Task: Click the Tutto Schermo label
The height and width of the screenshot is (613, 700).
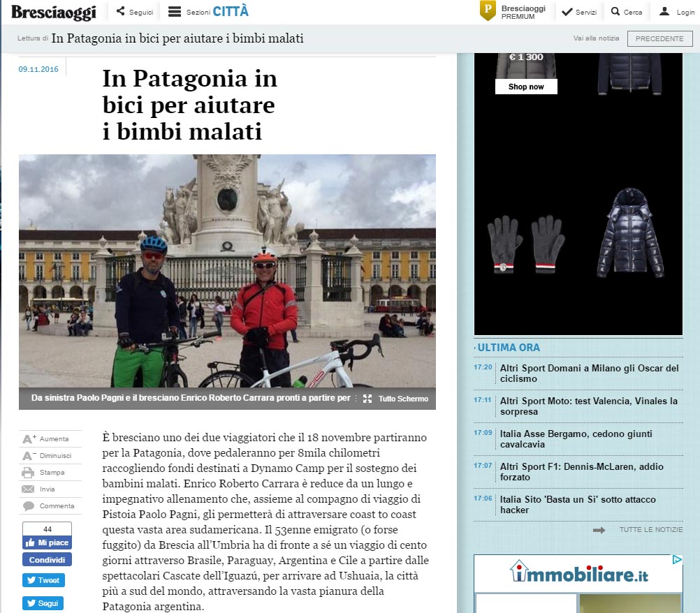Action: 403,399
